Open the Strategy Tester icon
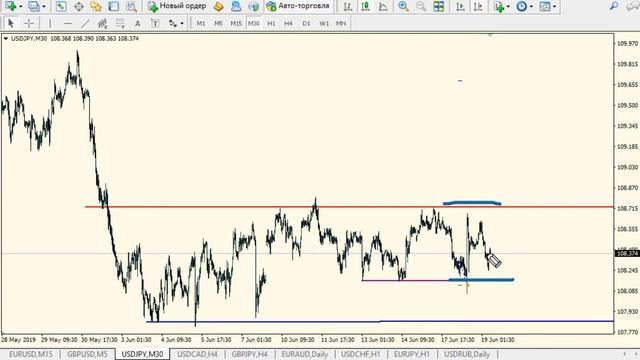 click(x=131, y=6)
